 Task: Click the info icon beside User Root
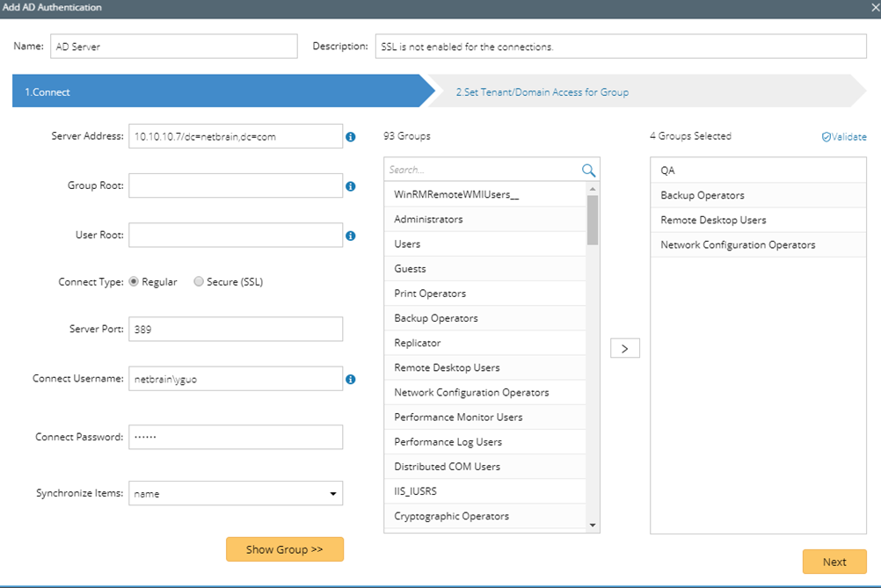click(x=350, y=236)
